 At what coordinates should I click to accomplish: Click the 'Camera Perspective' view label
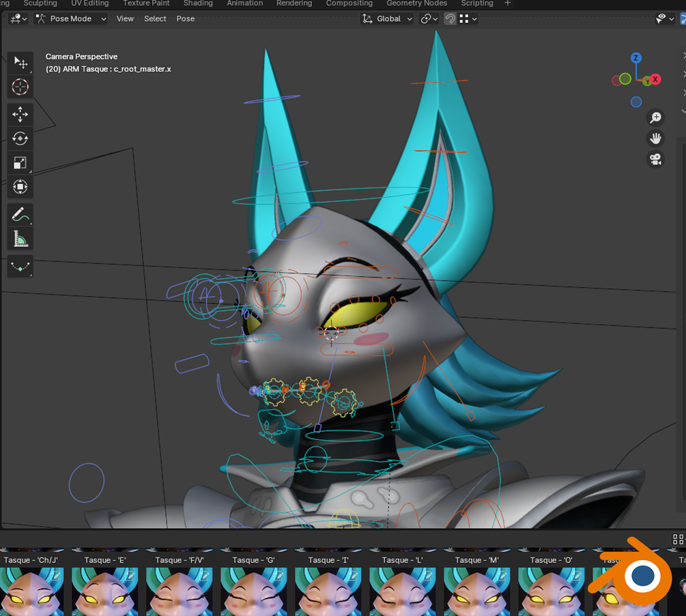[x=81, y=57]
